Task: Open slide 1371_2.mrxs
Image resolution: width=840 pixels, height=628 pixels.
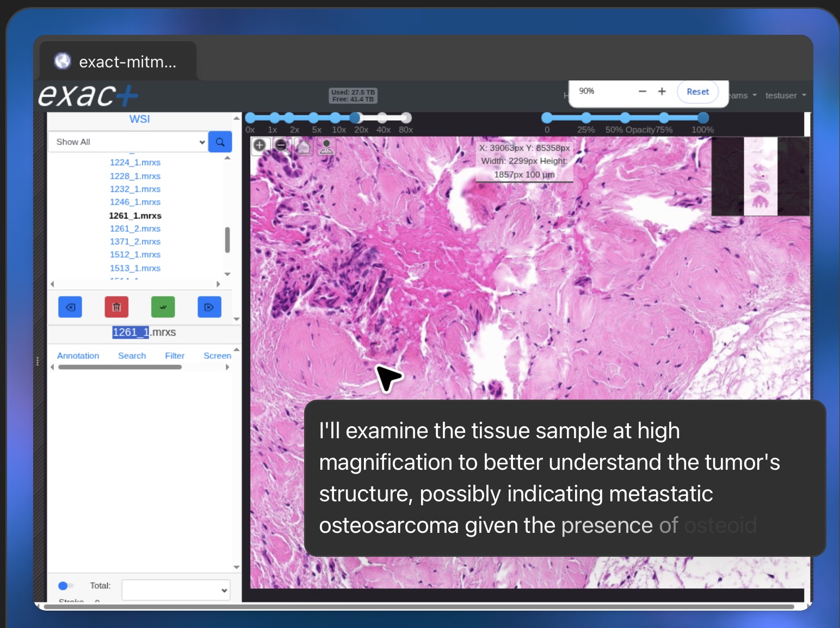Action: 135,242
